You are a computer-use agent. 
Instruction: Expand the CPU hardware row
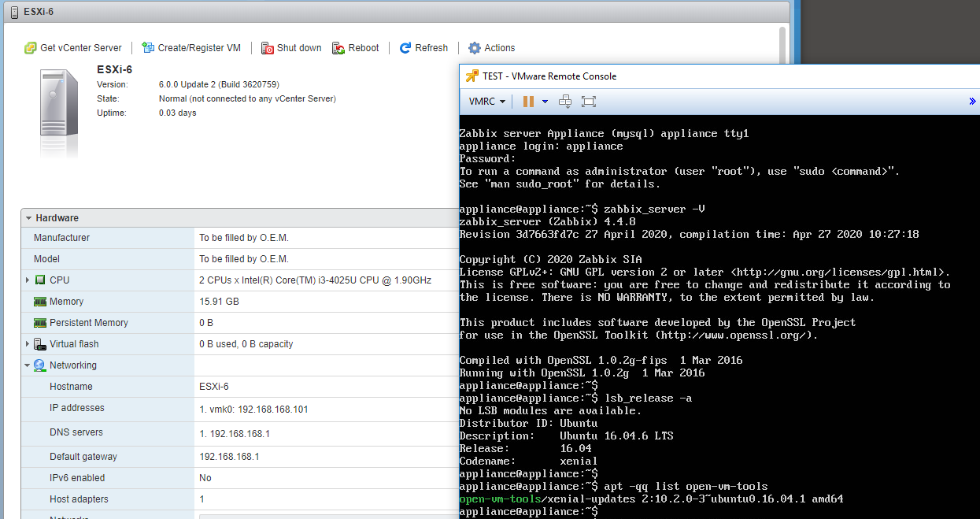[28, 280]
